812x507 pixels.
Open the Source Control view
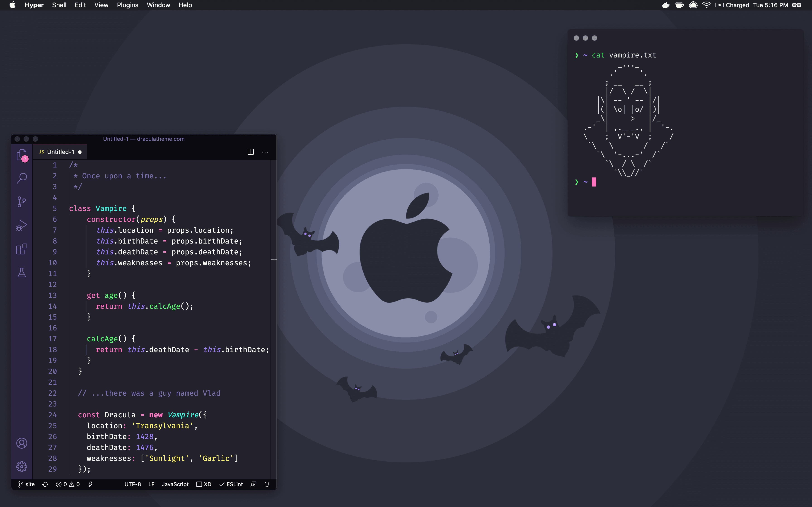tap(22, 201)
